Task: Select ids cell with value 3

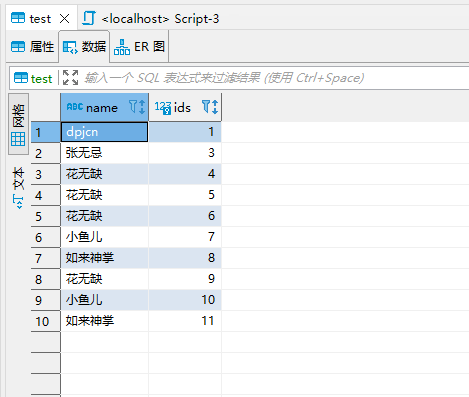Action: click(185, 153)
